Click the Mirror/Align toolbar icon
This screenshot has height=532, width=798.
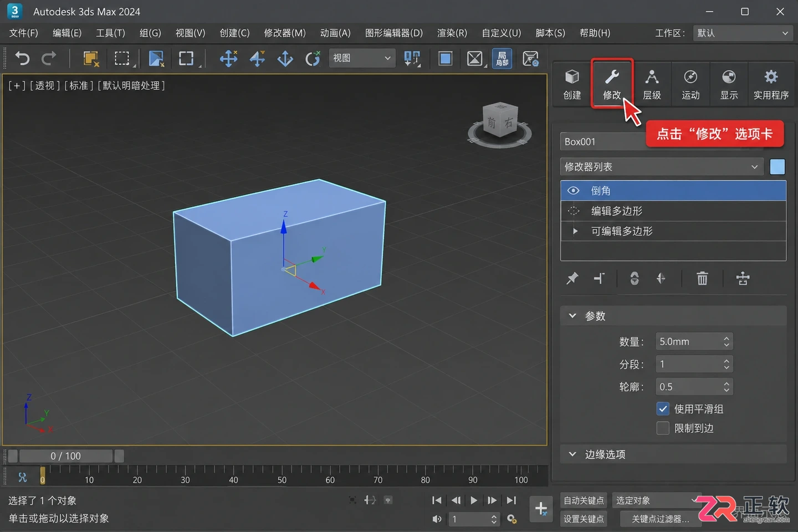[x=412, y=58]
